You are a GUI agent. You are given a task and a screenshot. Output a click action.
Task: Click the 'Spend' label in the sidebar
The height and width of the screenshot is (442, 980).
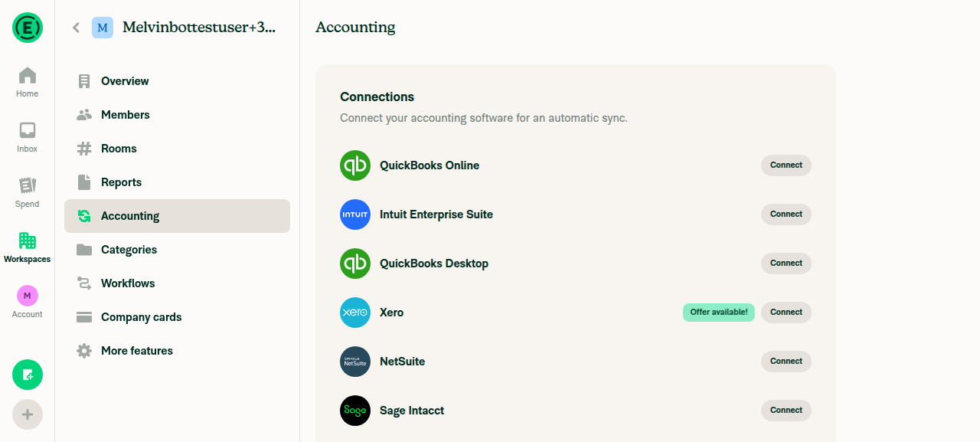(28, 205)
